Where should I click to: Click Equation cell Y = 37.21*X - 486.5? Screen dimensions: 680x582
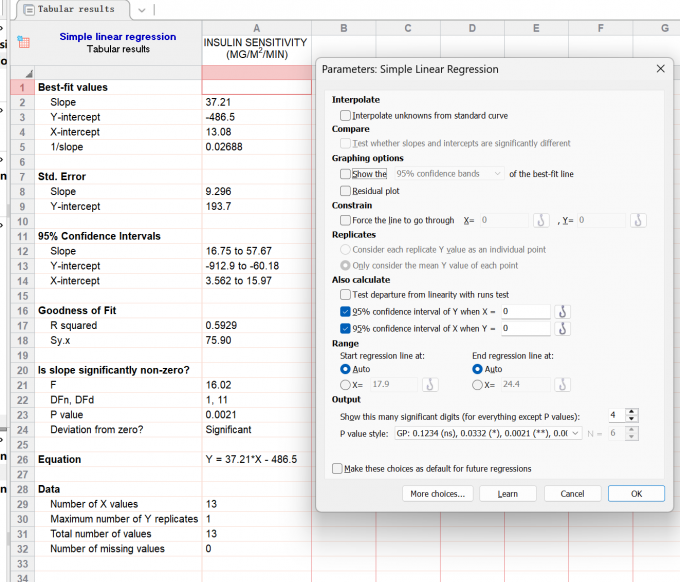(256, 459)
